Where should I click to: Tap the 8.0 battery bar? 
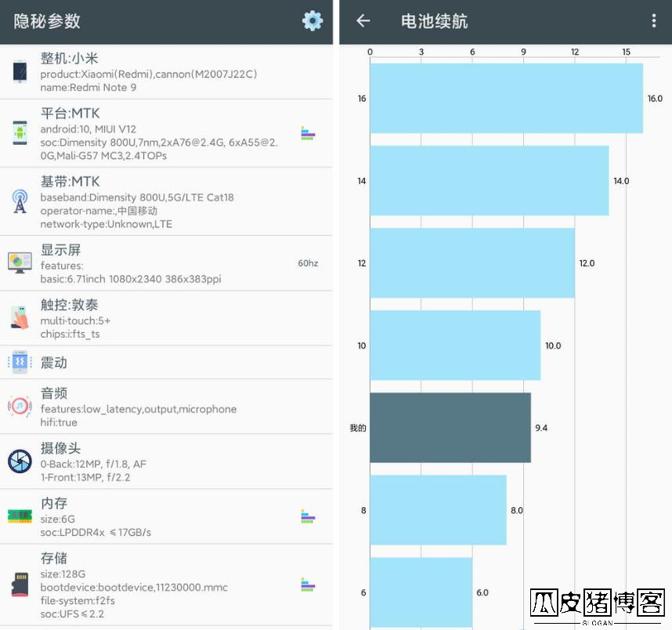[439, 510]
